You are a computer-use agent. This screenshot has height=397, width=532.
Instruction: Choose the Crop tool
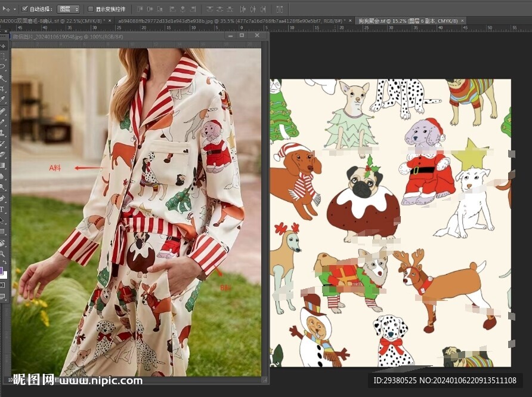3,88
